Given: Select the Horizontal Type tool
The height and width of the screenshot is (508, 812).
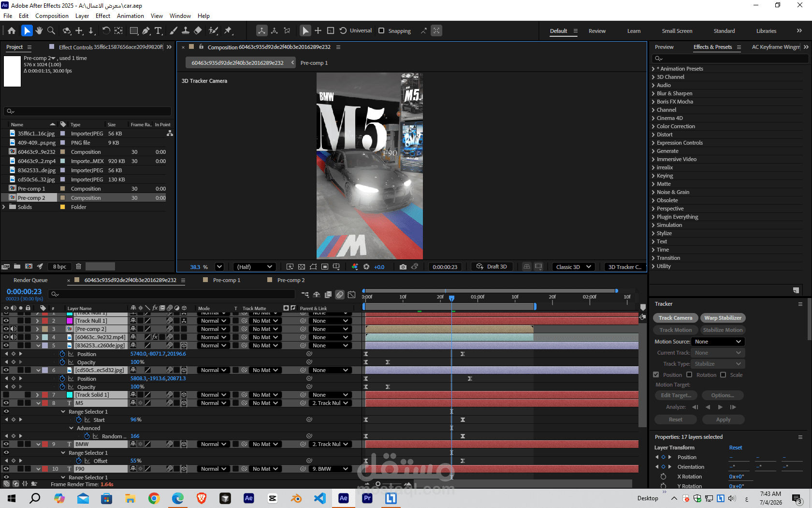Looking at the screenshot, I should (x=158, y=30).
